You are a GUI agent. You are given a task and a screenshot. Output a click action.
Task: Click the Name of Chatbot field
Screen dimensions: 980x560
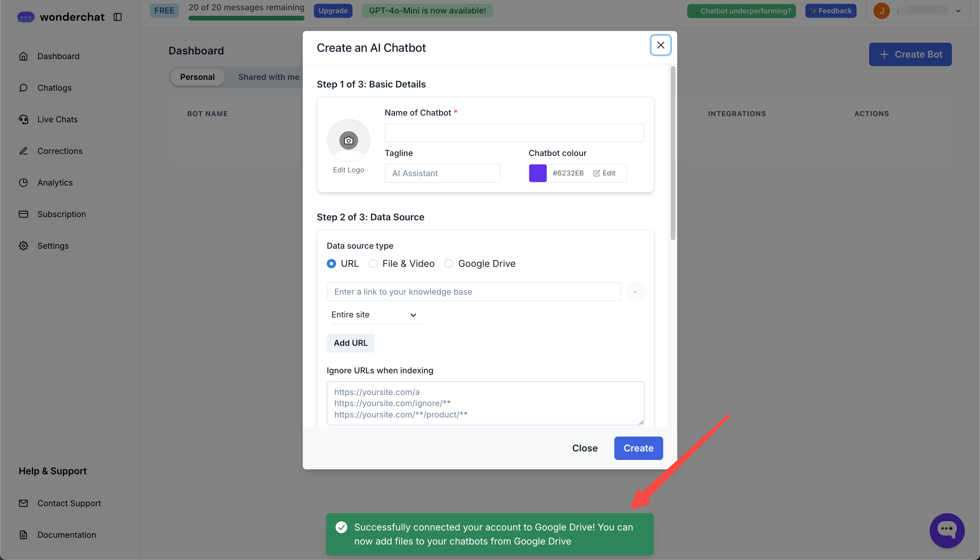tap(514, 133)
